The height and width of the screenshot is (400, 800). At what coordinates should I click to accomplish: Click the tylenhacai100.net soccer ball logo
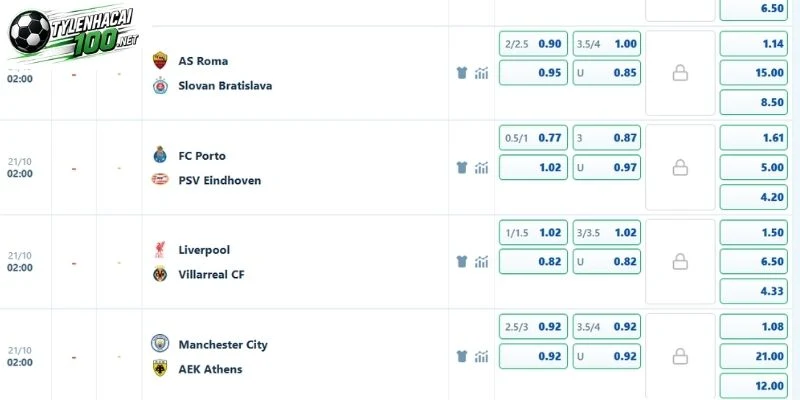coord(30,32)
